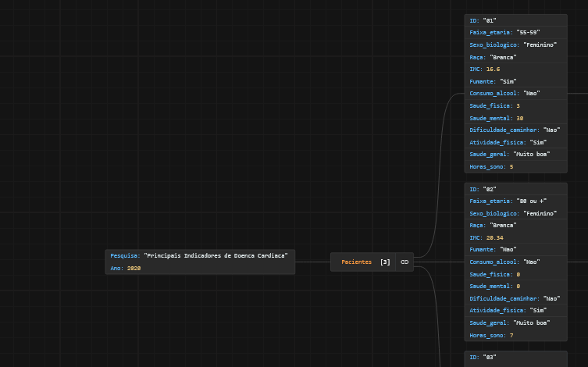Click the link icon on Pacientes node
The width and height of the screenshot is (588, 367).
[x=404, y=262]
